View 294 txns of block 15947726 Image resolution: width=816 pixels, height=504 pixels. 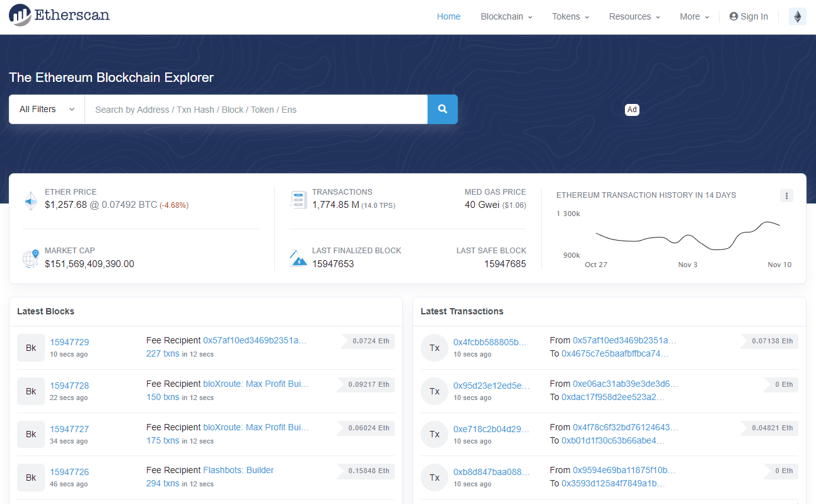pyautogui.click(x=163, y=483)
